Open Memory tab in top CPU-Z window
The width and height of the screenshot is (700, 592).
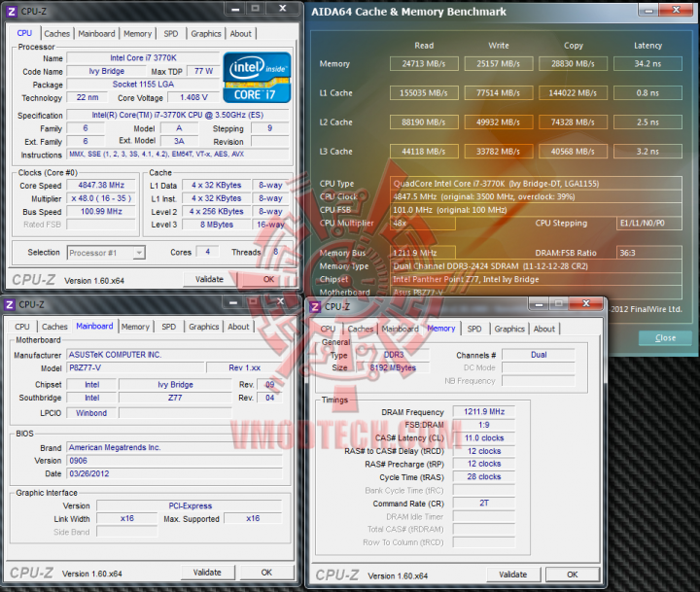pyautogui.click(x=137, y=33)
